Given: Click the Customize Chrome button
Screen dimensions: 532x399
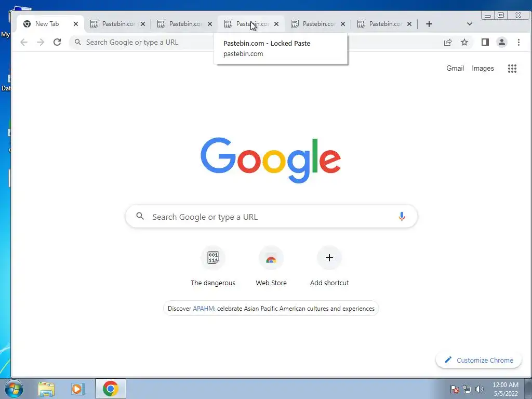Looking at the screenshot, I should 478,360.
